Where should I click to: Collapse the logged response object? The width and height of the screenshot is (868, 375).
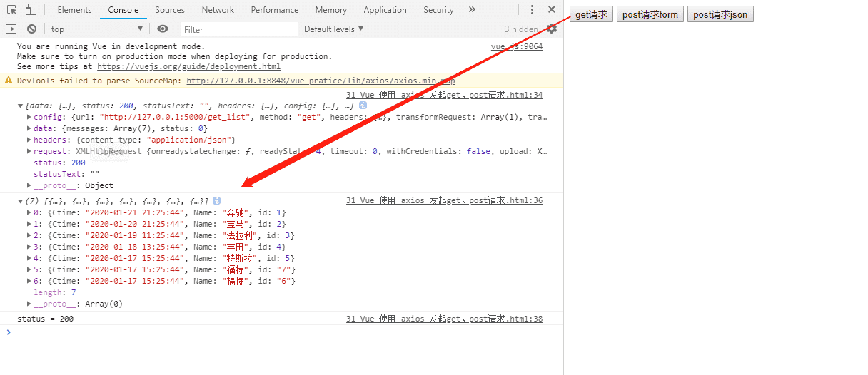point(20,106)
